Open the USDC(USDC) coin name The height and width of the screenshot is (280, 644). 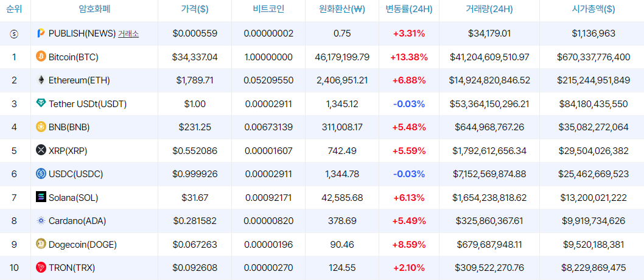[x=75, y=174]
